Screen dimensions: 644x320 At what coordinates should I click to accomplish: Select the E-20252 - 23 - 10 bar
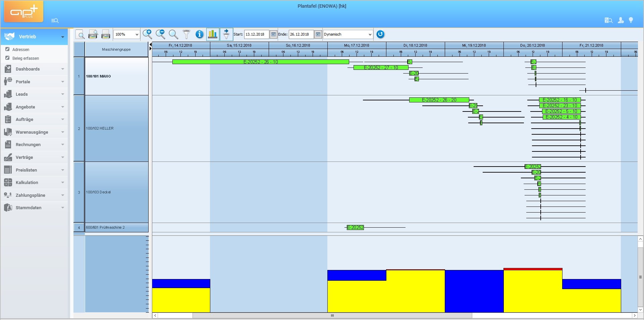560,105
